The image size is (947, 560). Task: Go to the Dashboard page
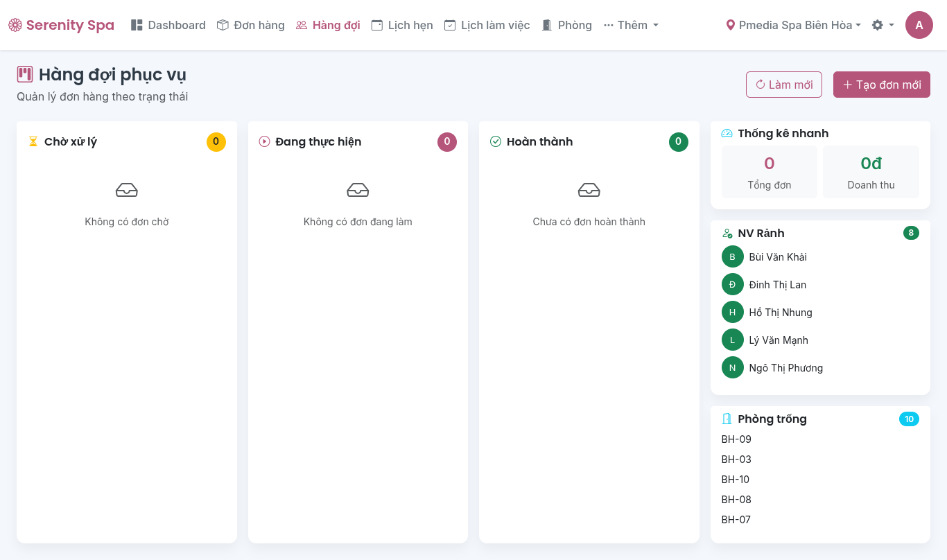pyautogui.click(x=168, y=25)
